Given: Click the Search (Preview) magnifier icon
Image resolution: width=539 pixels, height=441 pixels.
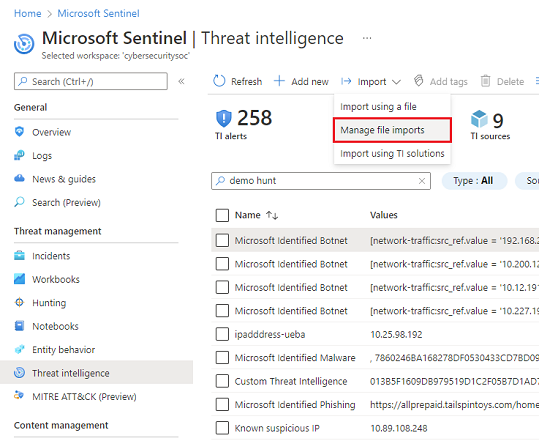Looking at the screenshot, I should coord(20,202).
